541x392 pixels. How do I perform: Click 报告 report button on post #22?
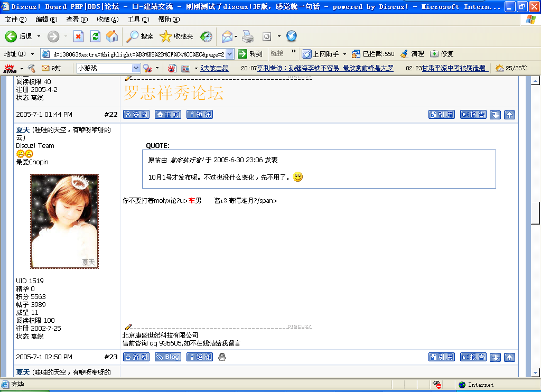coord(473,115)
